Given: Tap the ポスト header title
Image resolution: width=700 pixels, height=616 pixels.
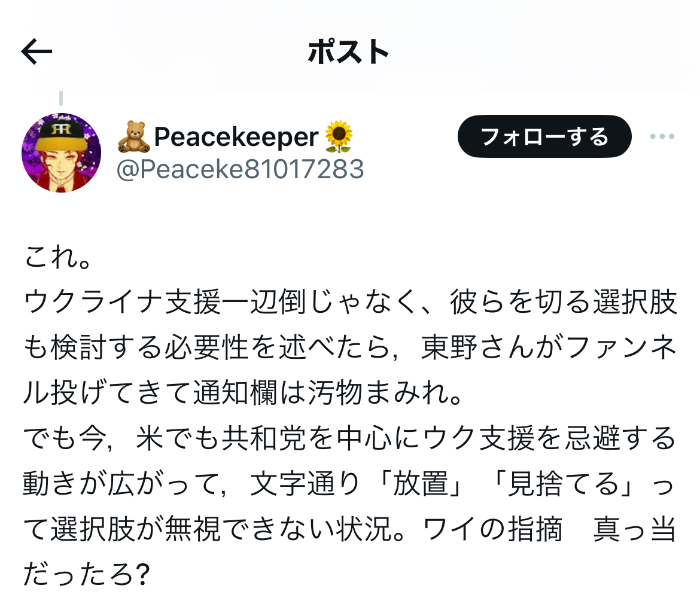Looking at the screenshot, I should 349,53.
